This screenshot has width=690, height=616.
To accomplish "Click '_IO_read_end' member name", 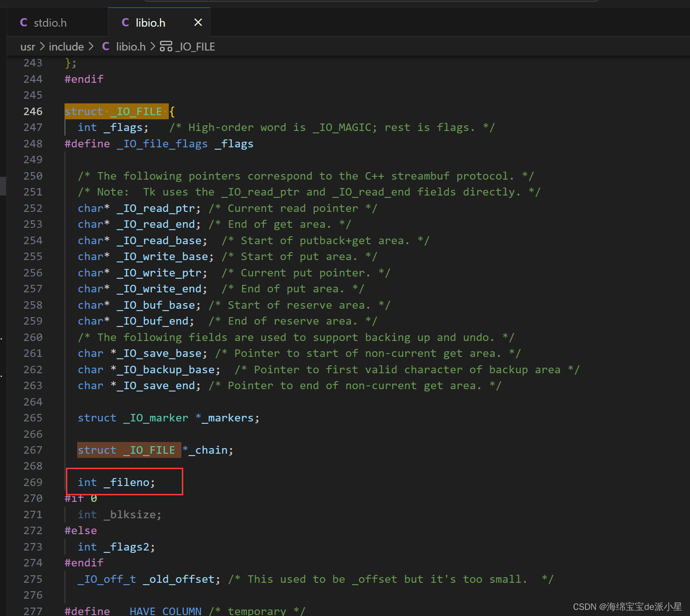I will 156,224.
